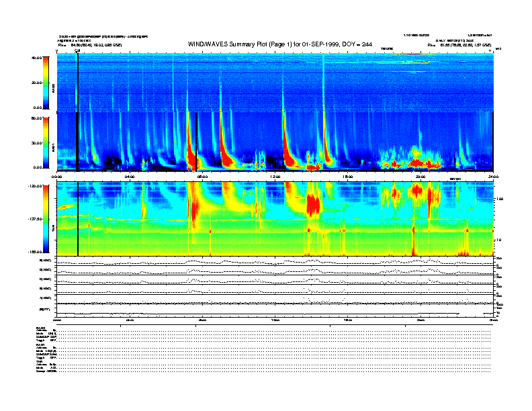Screen dimensions: 532x411
Task: Click the 20:00 tick label beneath RAD1 spectrogram
Action: (x=420, y=177)
